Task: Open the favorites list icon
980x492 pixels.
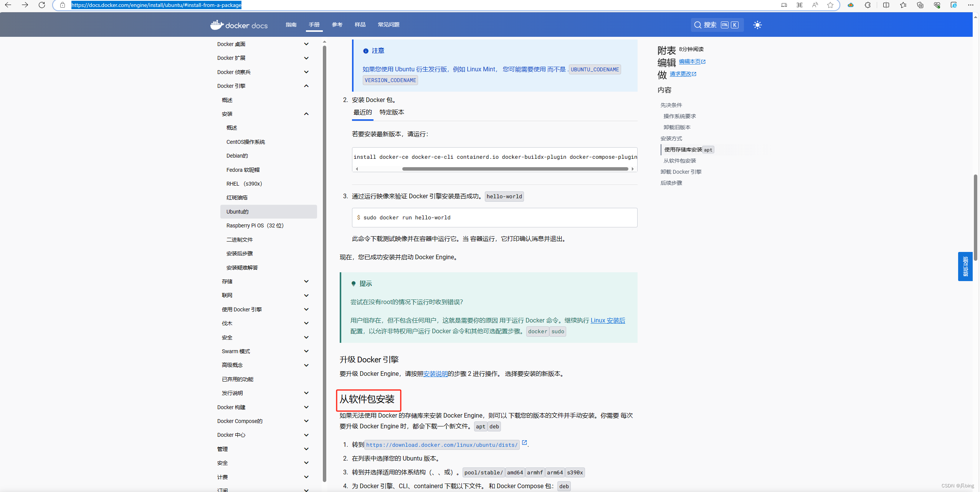Action: pos(903,5)
